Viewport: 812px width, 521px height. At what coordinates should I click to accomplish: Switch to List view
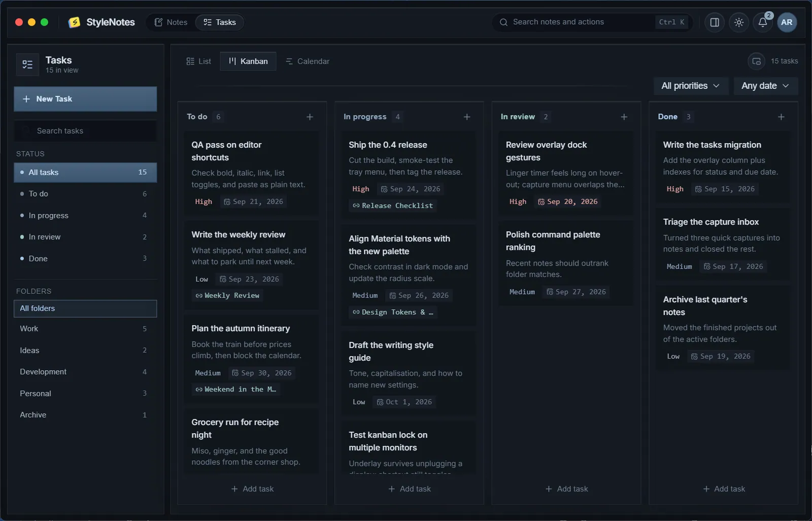pyautogui.click(x=199, y=61)
